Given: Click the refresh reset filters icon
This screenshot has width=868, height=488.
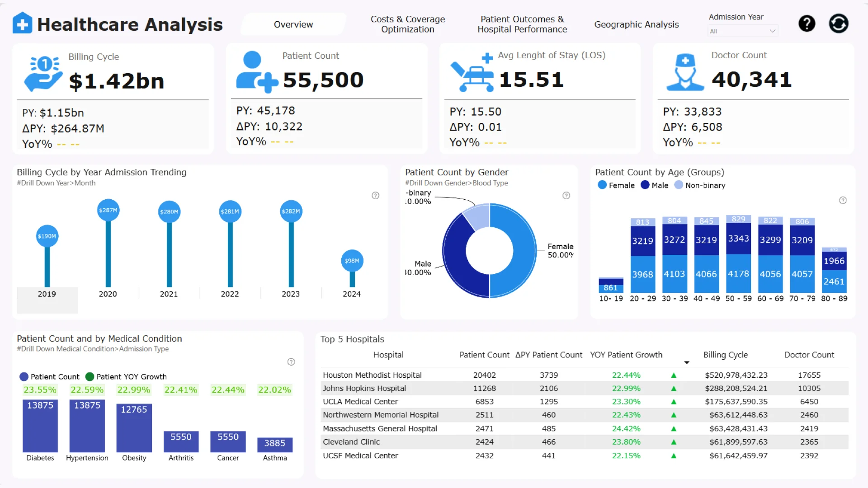Looking at the screenshot, I should [838, 23].
